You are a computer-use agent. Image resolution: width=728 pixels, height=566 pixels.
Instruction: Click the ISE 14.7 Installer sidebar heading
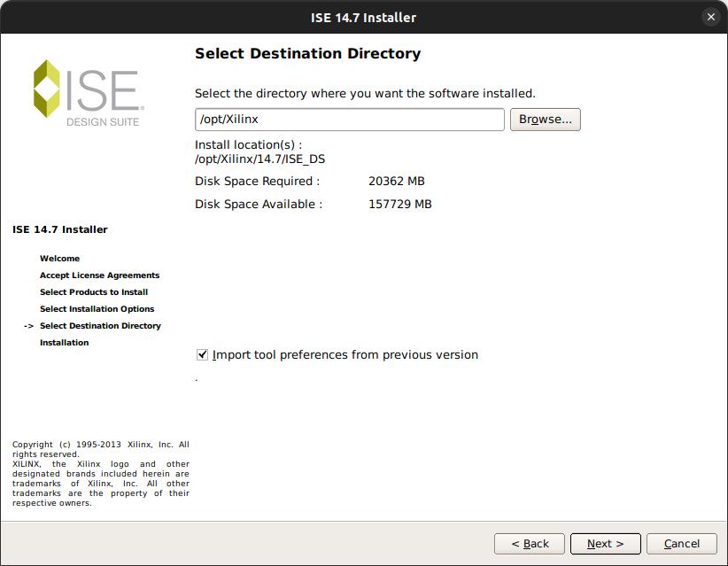click(x=60, y=229)
